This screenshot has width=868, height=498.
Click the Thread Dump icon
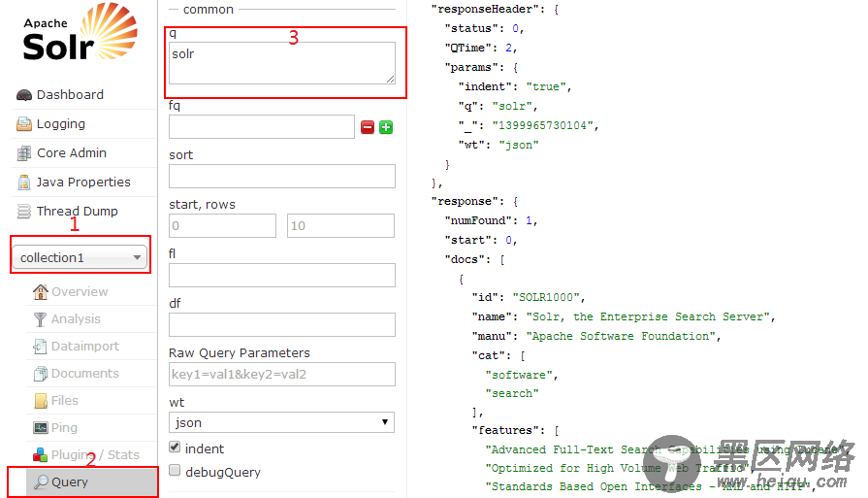tap(24, 212)
